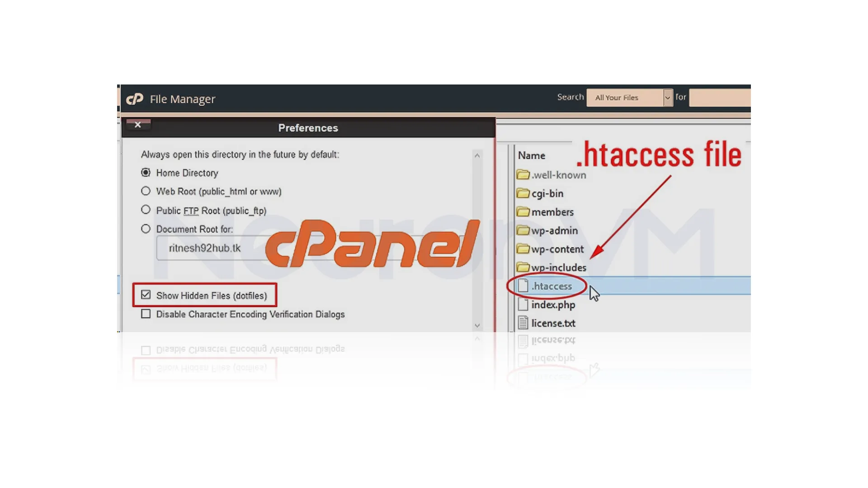Enable Show Hidden Files (dotfiles)
This screenshot has height=488, width=868.
[146, 295]
